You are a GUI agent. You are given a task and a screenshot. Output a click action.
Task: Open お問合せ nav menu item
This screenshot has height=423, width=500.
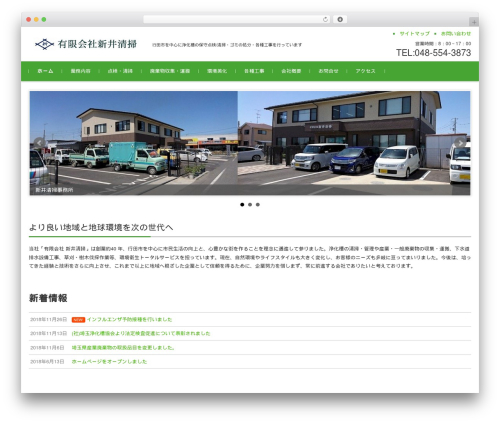[328, 71]
